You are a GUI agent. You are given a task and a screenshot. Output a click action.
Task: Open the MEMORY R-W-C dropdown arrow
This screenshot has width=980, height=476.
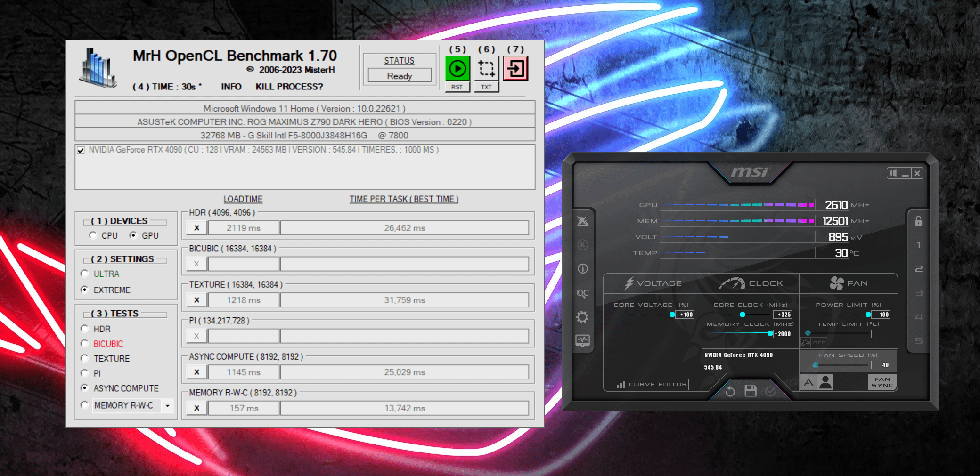[167, 405]
